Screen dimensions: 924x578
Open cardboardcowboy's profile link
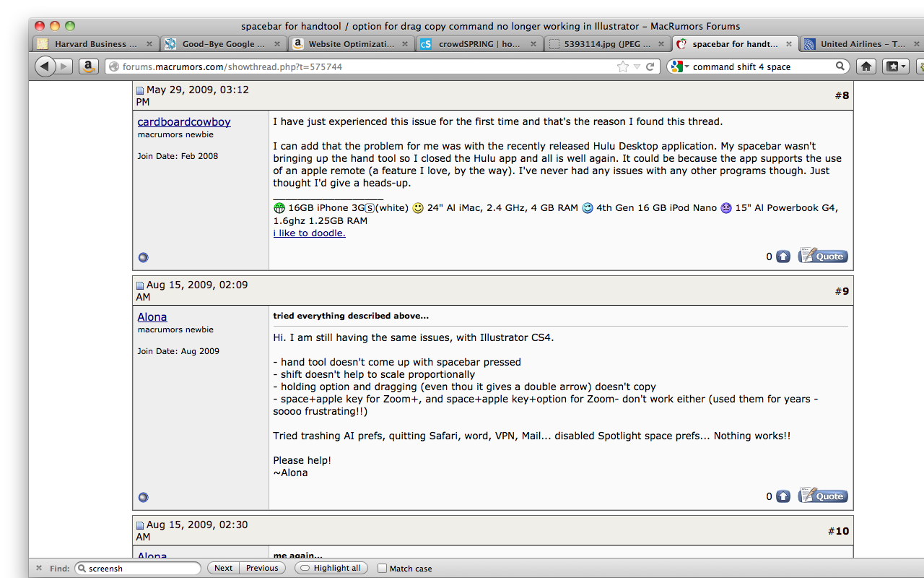(184, 121)
